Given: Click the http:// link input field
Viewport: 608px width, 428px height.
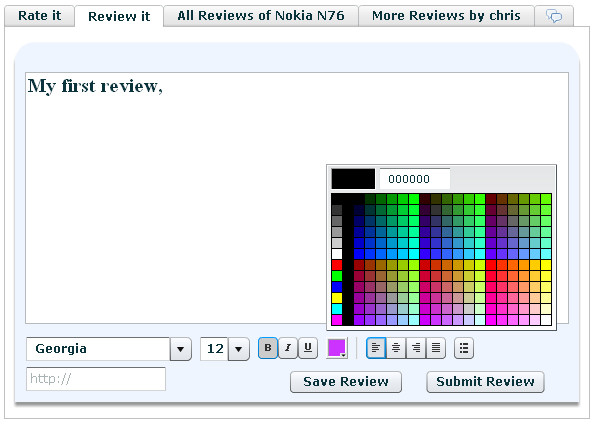Looking at the screenshot, I should 95,379.
